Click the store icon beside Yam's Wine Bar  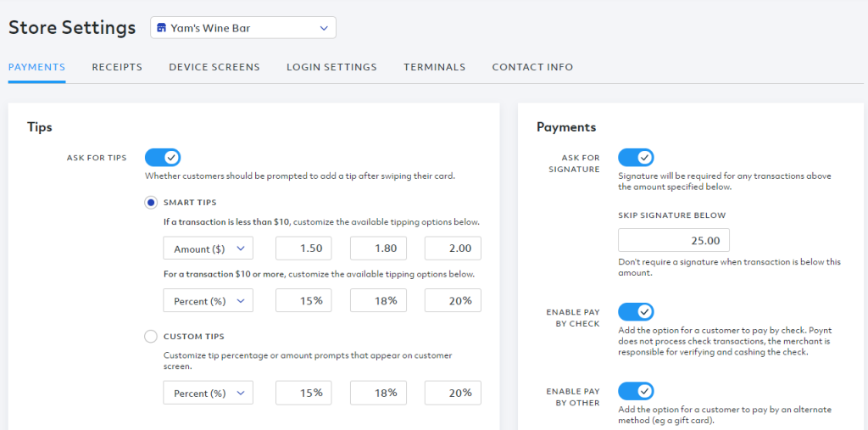click(161, 28)
